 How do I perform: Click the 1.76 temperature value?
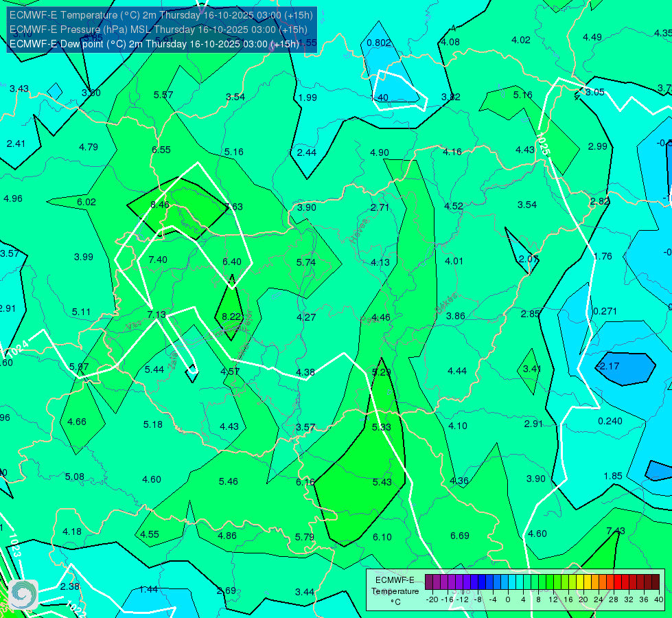603,256
